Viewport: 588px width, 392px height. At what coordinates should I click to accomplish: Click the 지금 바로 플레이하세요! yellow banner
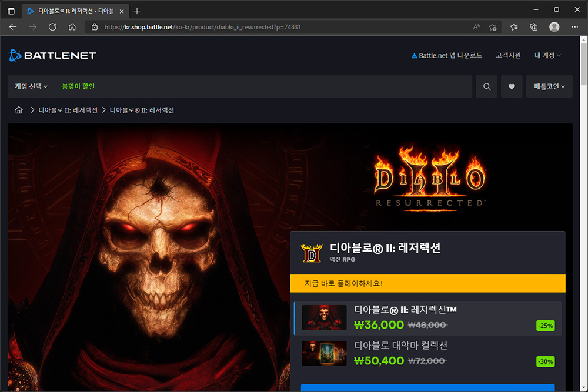[x=428, y=283]
